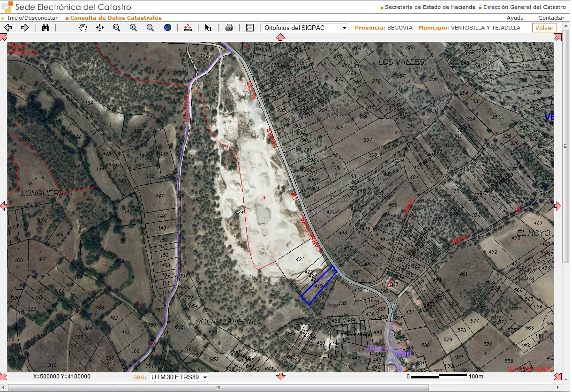Viewport: 572px width, 392px height.
Task: Select the distance measuring ruler tool
Action: tap(188, 28)
